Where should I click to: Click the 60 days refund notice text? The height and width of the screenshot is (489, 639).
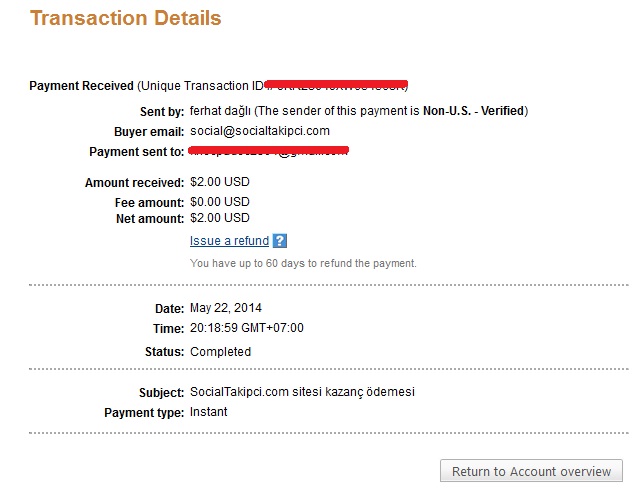[x=303, y=264]
